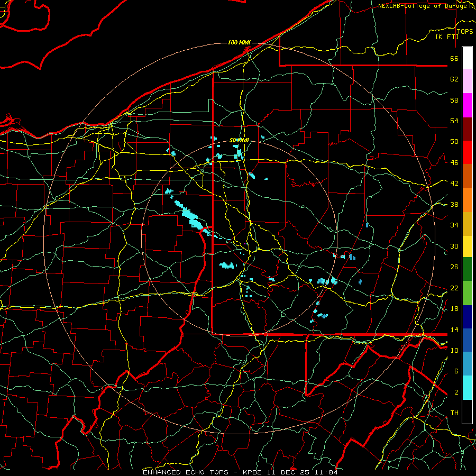Viewport: 476px width, 476px height.
Task: Click the sky blue legend swatch
Action: (x=467, y=364)
